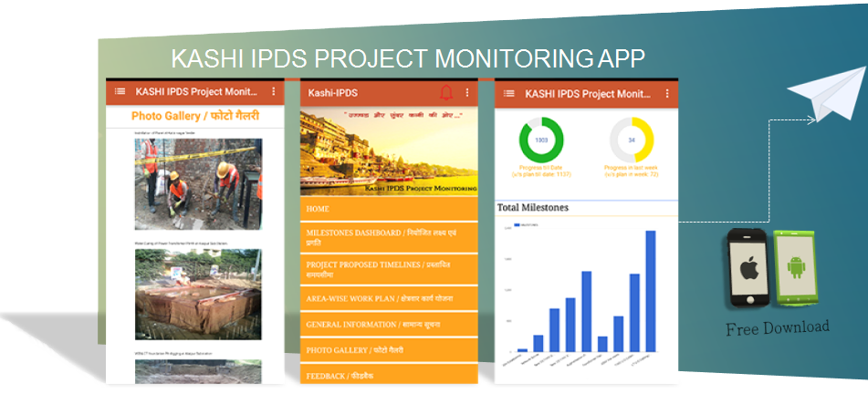
Task: Click the Android phone download icon
Action: click(x=796, y=268)
